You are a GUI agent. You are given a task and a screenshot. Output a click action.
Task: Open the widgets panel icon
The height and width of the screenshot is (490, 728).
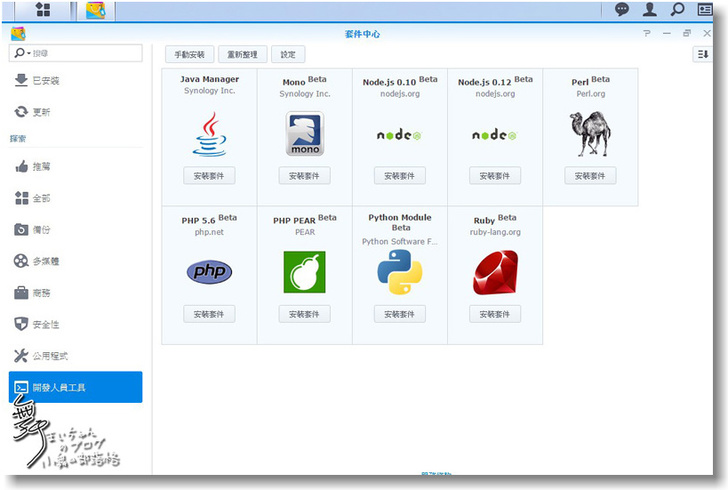705,9
